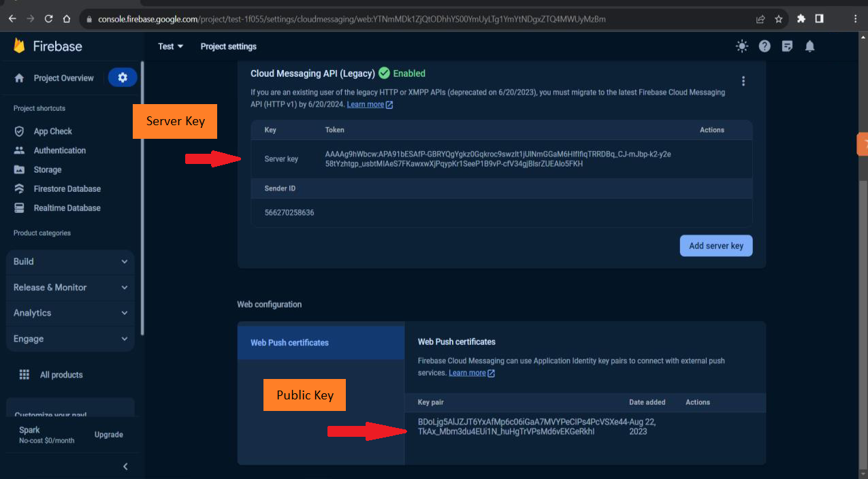The height and width of the screenshot is (479, 868).
Task: Expand the Build category
Action: point(70,261)
